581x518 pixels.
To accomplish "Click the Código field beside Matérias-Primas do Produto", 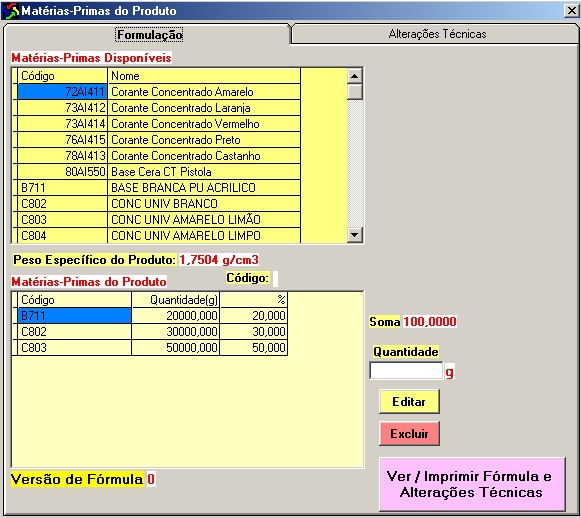I will (275, 279).
